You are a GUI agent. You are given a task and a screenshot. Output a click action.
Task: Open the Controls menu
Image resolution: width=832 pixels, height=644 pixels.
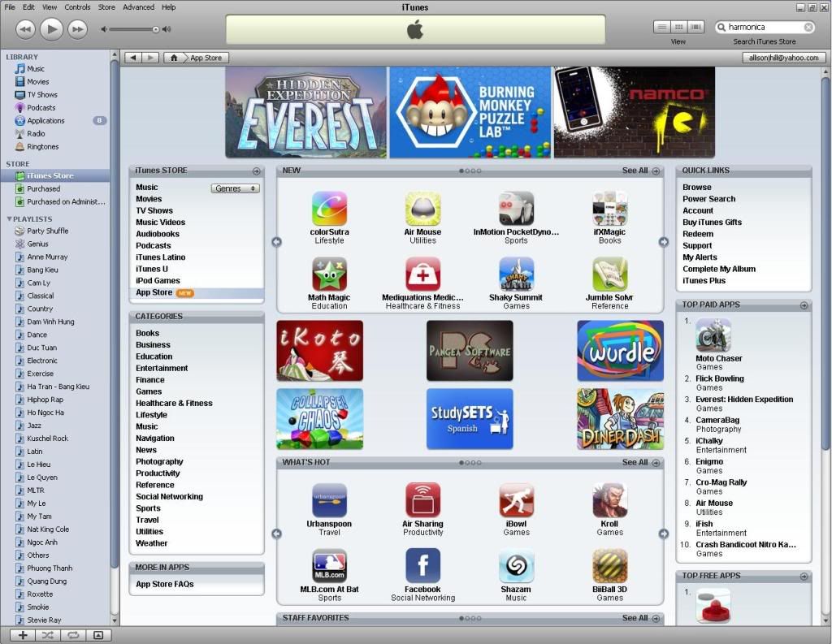tap(77, 7)
